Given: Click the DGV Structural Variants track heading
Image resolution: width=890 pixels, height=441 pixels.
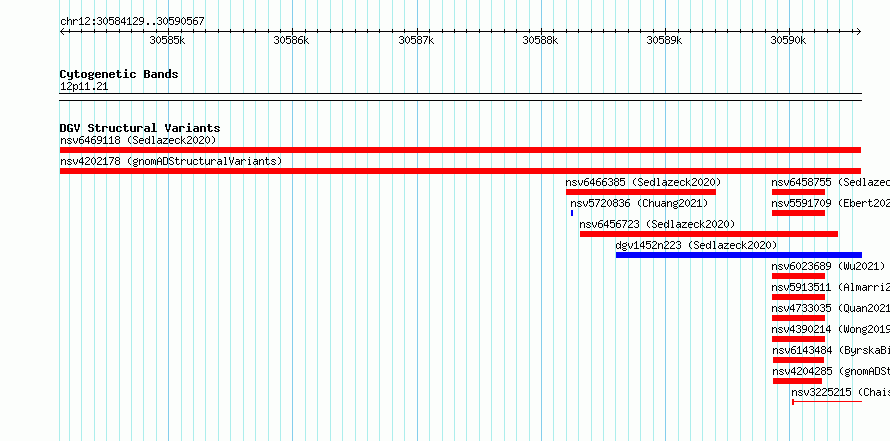Looking at the screenshot, I should click(140, 128).
